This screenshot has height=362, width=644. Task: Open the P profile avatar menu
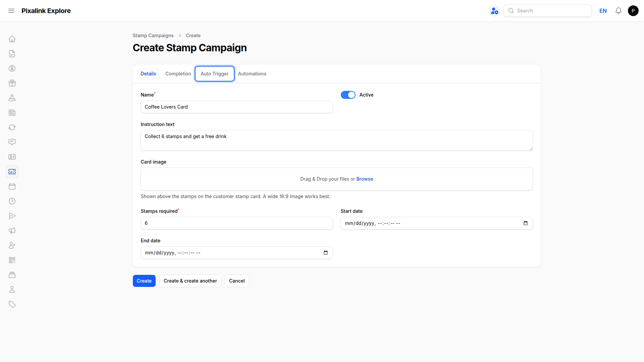coord(633,11)
